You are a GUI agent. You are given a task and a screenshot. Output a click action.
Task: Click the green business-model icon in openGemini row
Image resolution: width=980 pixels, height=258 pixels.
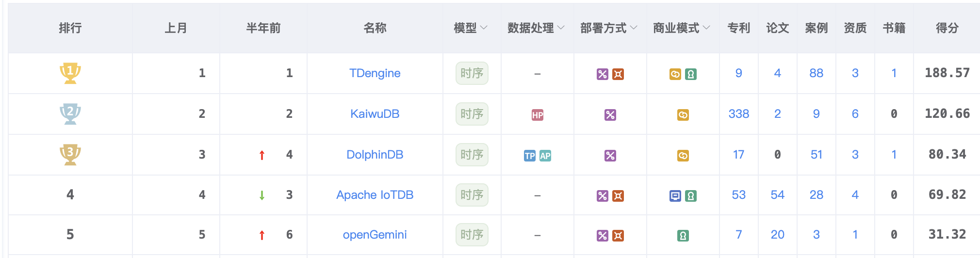tap(683, 236)
